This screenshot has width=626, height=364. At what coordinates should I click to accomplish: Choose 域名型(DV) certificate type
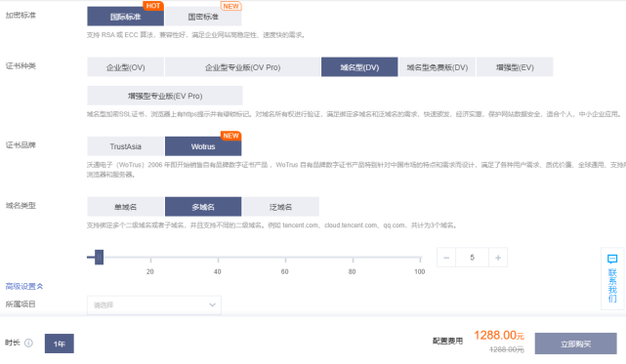(359, 67)
